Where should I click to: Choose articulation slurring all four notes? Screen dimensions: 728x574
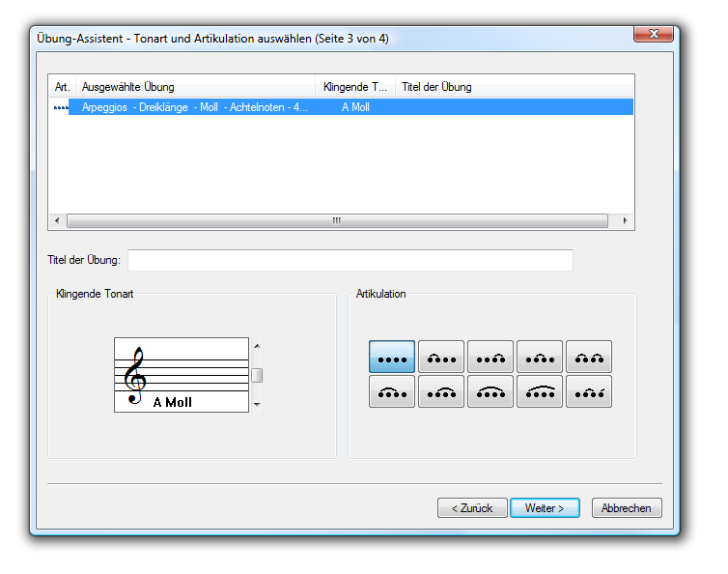490,391
